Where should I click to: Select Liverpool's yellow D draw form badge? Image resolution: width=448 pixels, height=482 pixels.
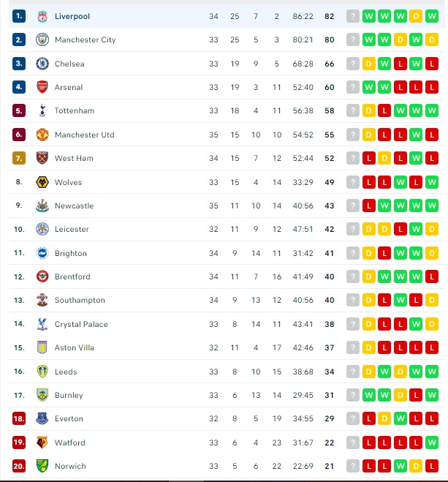pyautogui.click(x=416, y=16)
